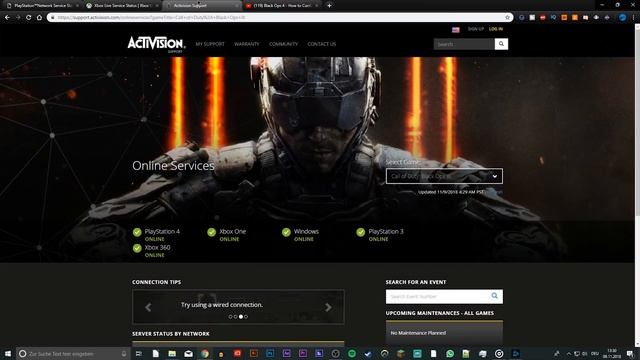
Task: Select the third connection tip dot
Action: (241, 317)
